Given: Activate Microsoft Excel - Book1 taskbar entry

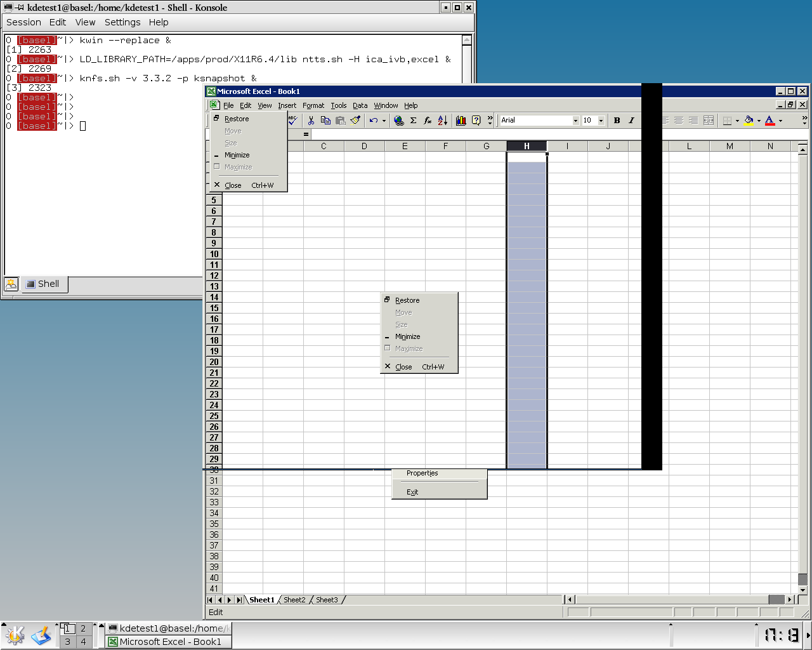Looking at the screenshot, I should coord(168,642).
